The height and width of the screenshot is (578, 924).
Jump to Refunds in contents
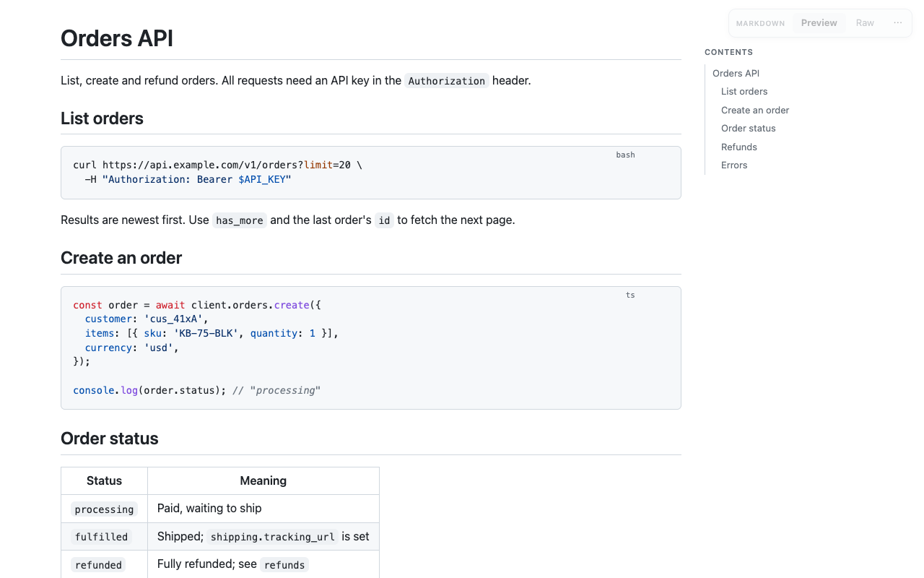(739, 147)
